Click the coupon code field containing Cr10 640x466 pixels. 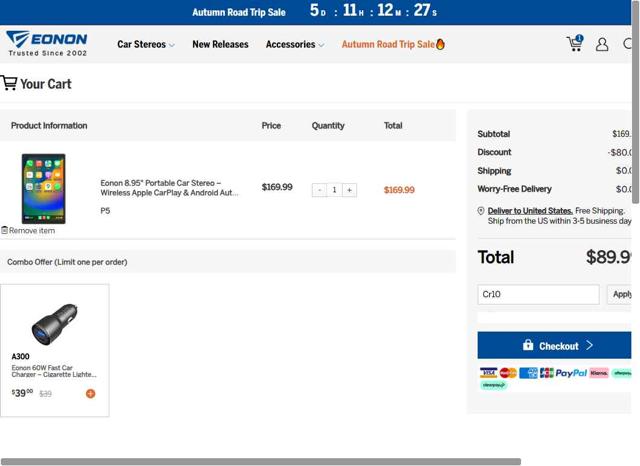point(538,294)
